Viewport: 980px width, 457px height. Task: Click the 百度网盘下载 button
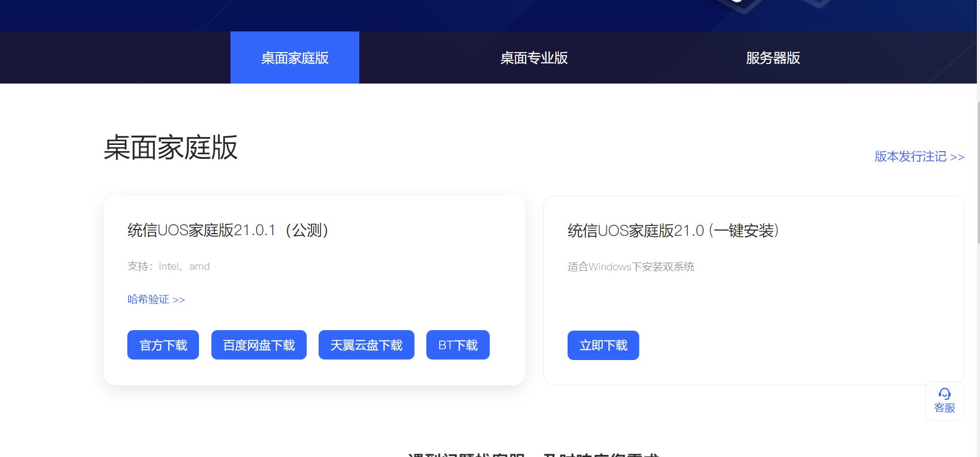[x=259, y=345]
